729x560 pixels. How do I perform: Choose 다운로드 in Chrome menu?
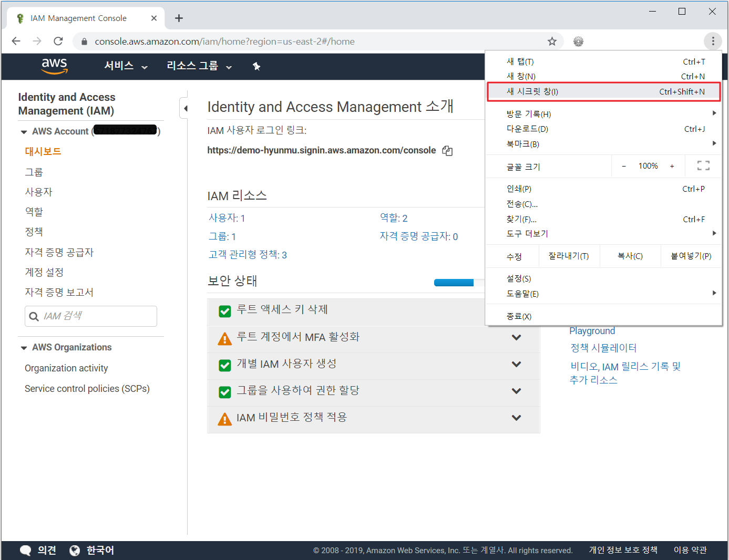coord(603,129)
